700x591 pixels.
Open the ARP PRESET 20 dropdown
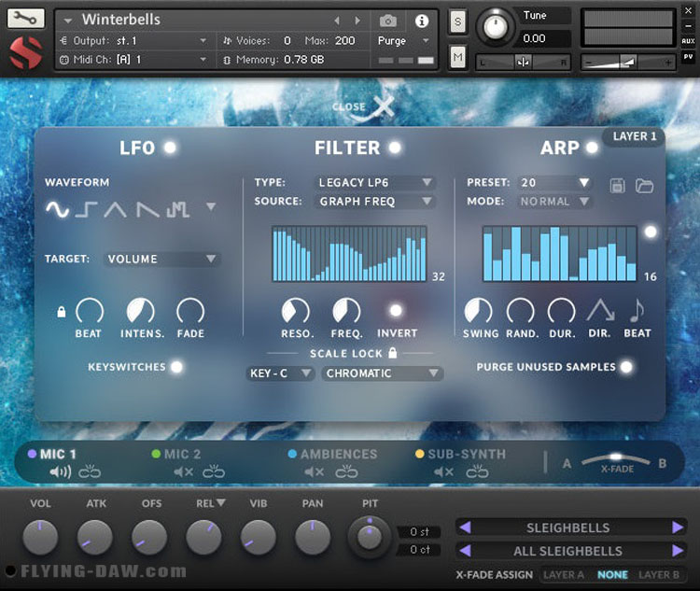pyautogui.click(x=554, y=182)
